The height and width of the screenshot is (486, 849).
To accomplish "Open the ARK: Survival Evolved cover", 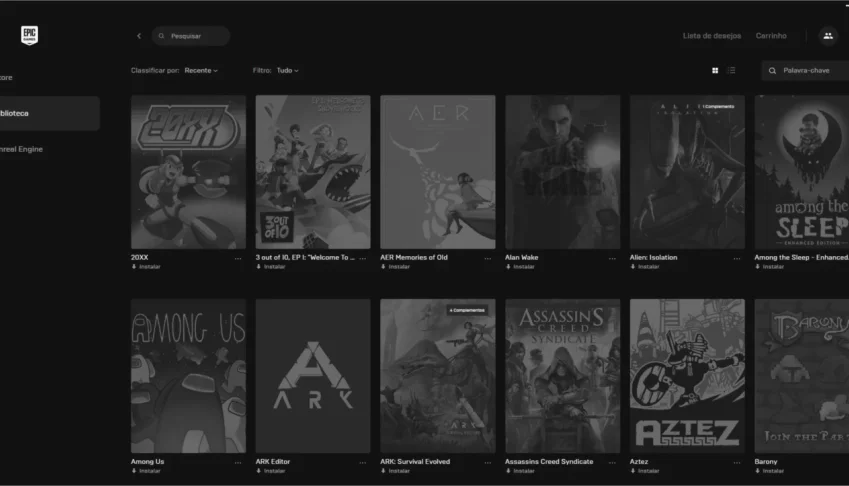I will 437,376.
